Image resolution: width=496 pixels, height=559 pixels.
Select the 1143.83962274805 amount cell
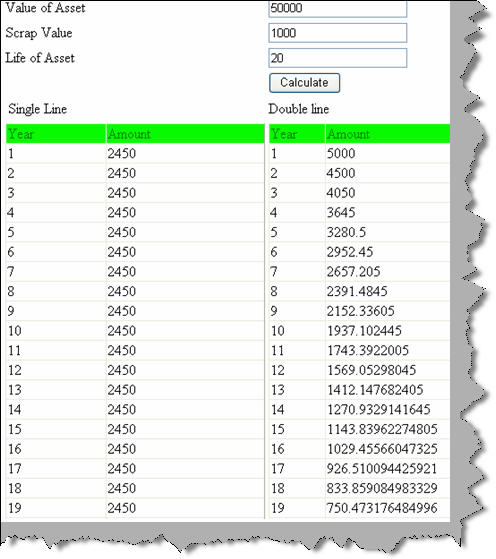pos(388,429)
